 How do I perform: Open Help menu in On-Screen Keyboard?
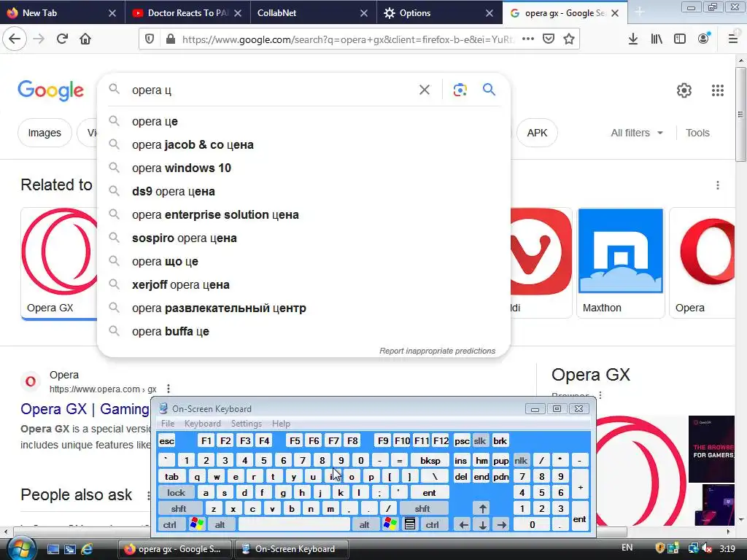point(281,424)
